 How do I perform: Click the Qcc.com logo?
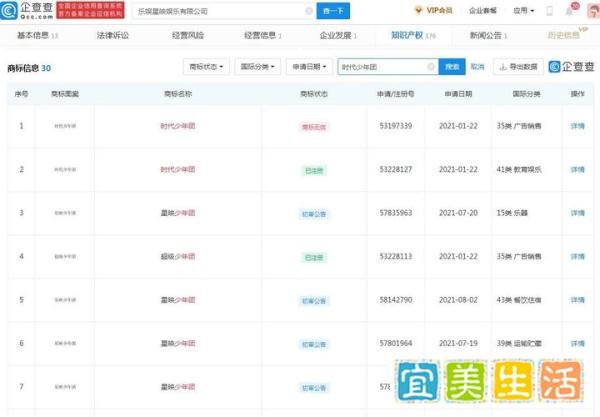point(27,10)
